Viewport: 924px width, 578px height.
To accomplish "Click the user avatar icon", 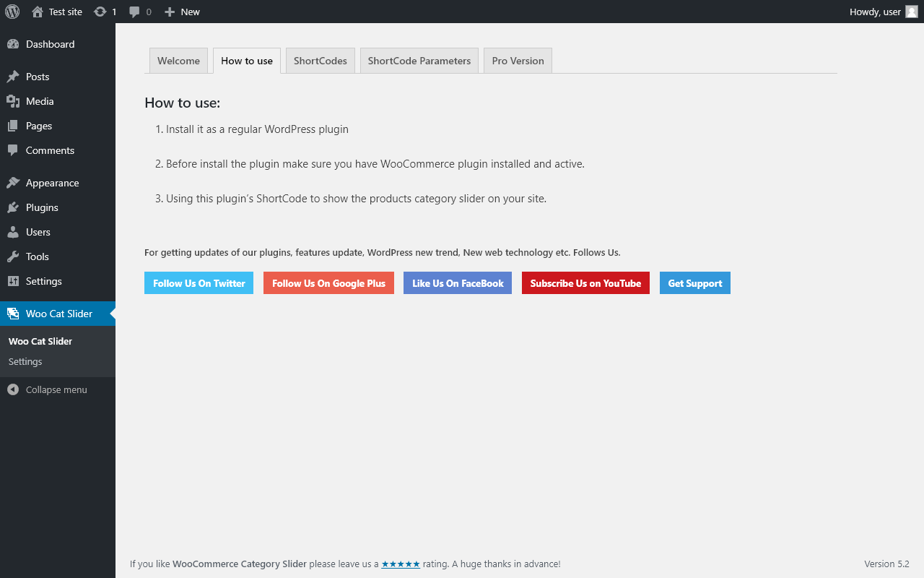I will (x=912, y=12).
